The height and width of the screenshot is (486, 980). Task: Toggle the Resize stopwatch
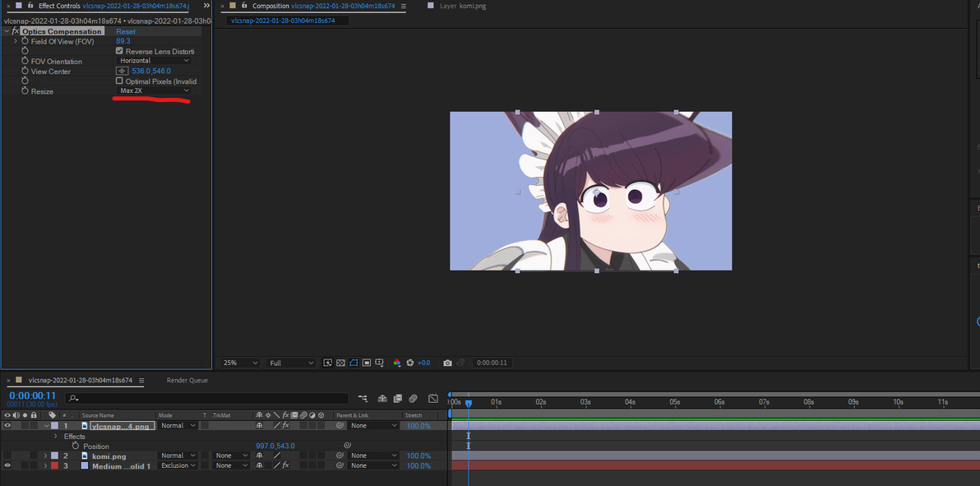tap(25, 90)
